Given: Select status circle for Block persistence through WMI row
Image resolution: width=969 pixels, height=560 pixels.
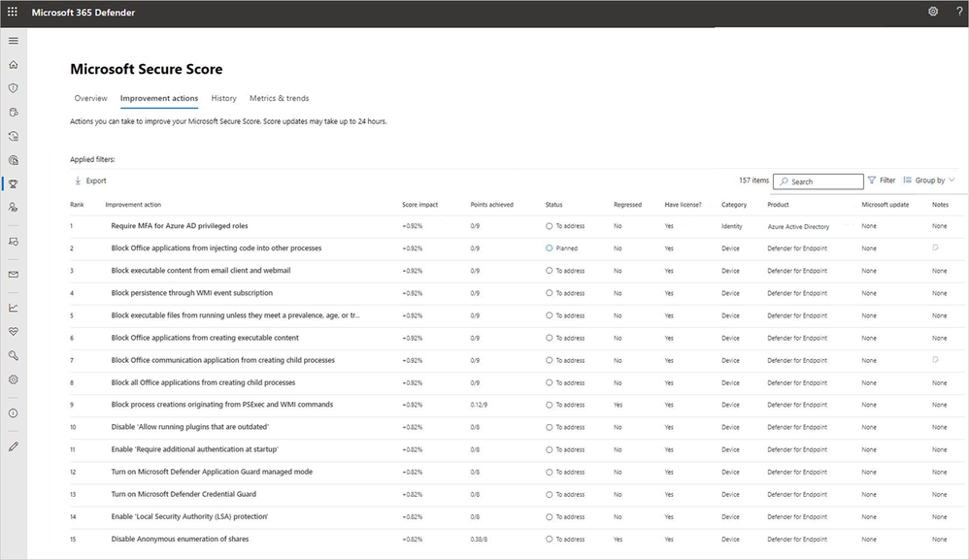Looking at the screenshot, I should pos(549,293).
